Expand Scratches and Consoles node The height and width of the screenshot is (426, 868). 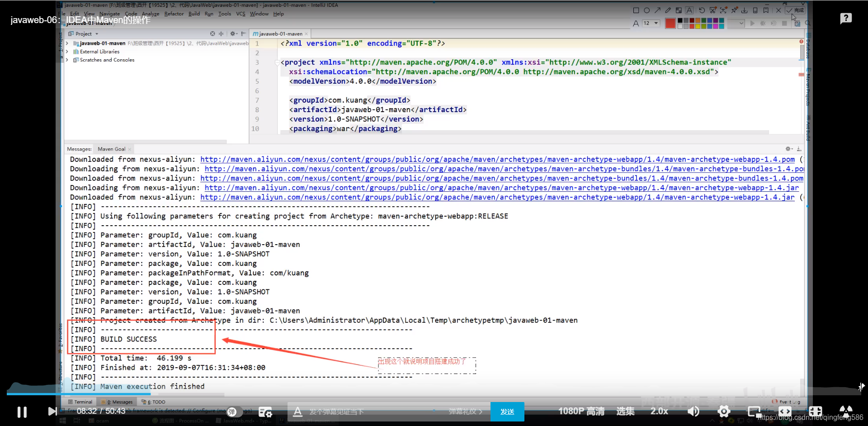(x=67, y=60)
